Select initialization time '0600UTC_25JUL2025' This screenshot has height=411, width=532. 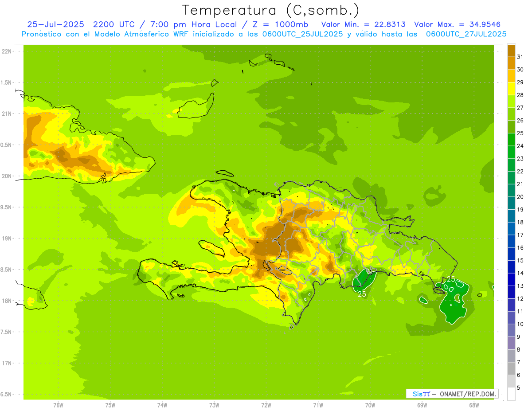(x=302, y=34)
